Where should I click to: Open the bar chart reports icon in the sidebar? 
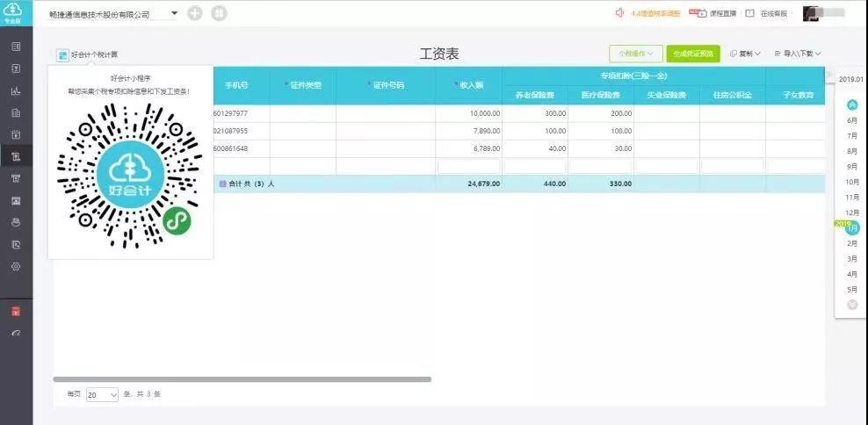16,90
